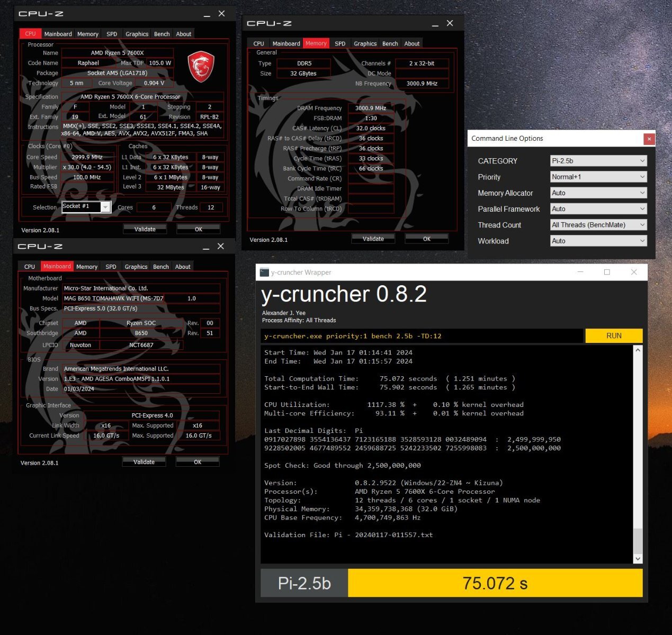Click OK in CPU-Z Mainboard window
672x635 pixels.
[198, 462]
